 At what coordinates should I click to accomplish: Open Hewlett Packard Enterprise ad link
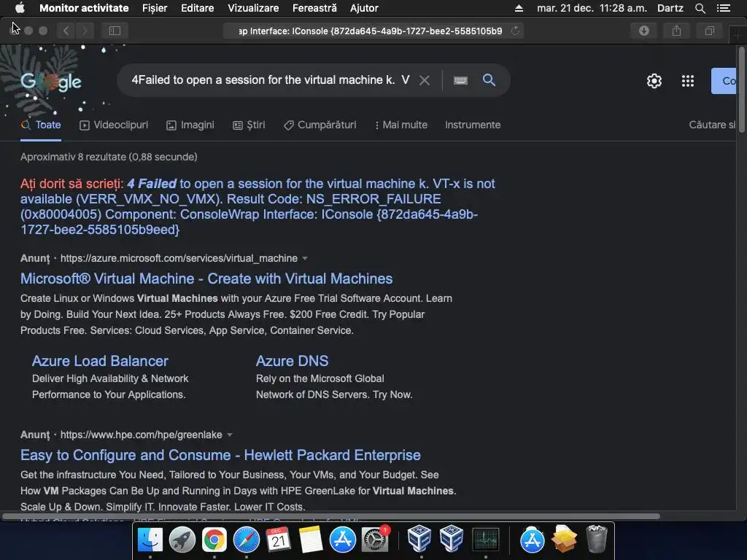click(x=220, y=455)
